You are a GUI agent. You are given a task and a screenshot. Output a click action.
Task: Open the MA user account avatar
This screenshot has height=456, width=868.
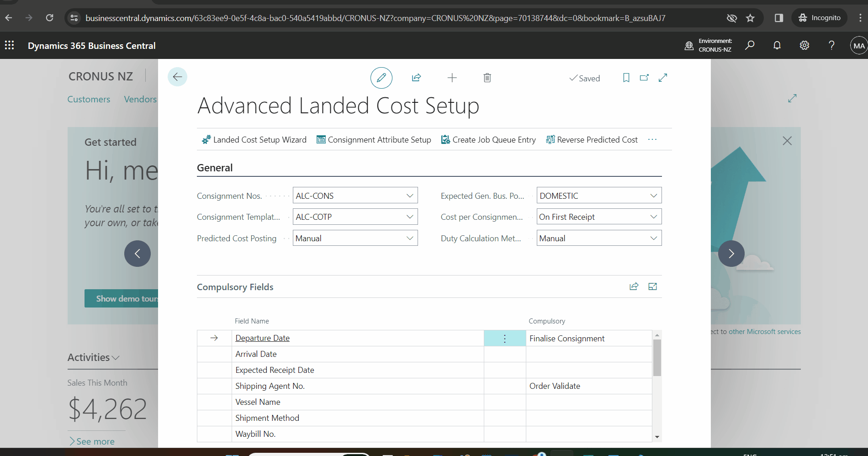858,45
